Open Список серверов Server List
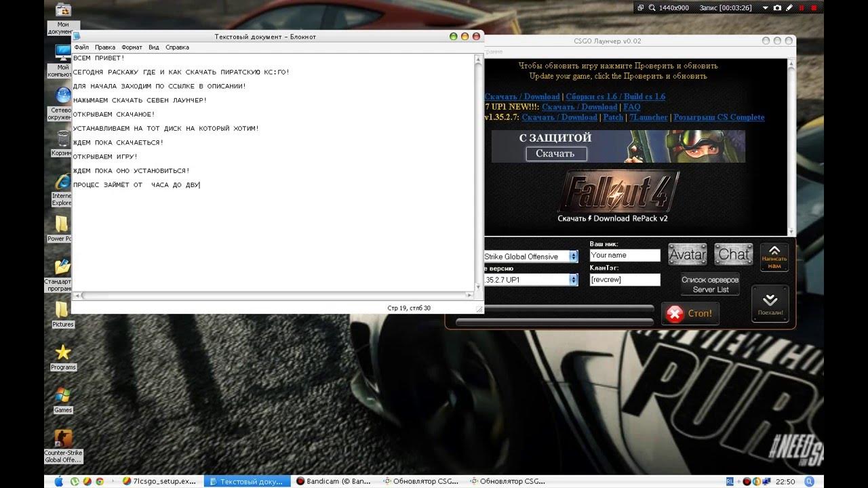 [710, 285]
